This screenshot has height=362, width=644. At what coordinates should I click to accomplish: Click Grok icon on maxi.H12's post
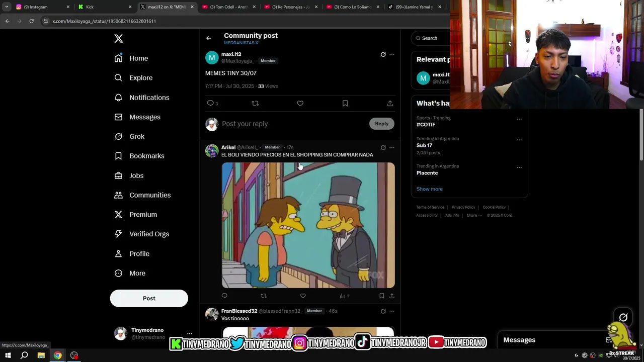(383, 54)
